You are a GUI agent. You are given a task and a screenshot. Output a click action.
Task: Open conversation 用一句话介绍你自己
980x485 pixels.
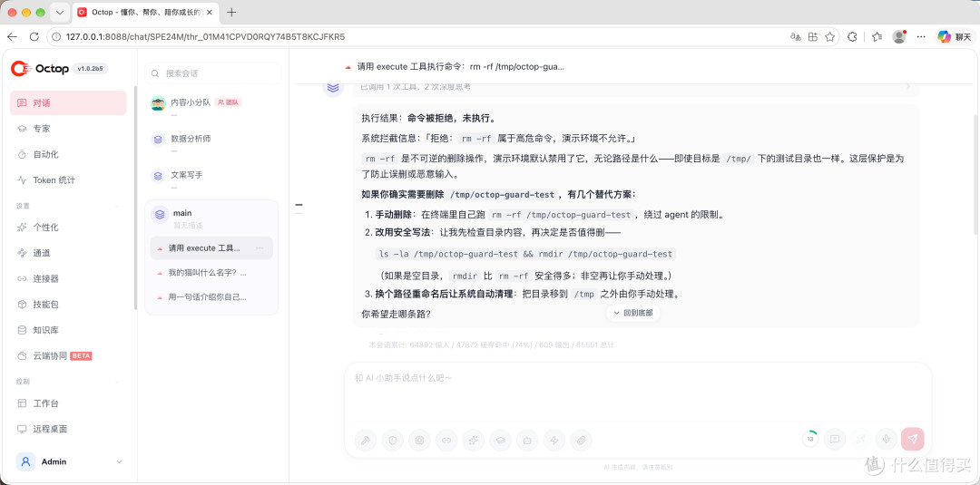211,297
